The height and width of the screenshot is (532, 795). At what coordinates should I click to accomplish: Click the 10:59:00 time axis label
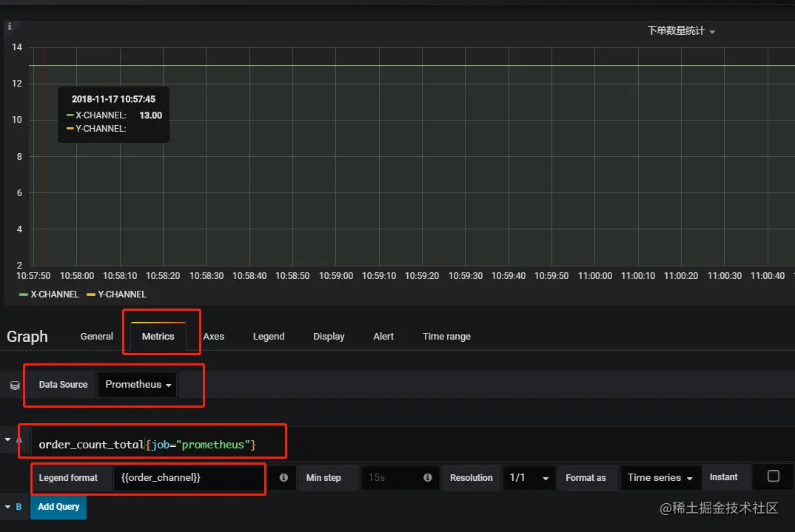335,276
